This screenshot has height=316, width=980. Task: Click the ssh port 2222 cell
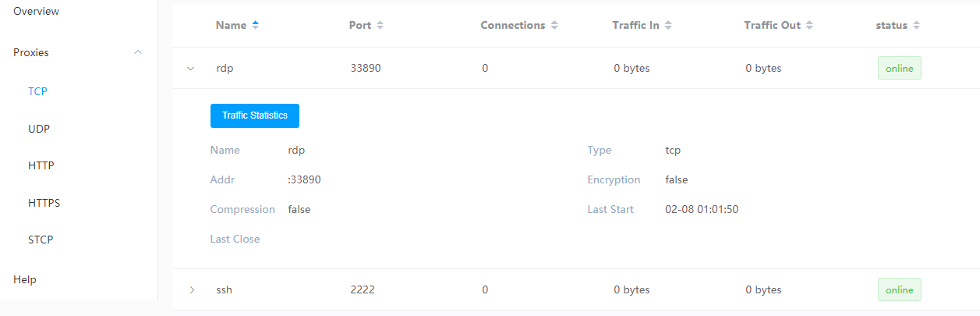[x=363, y=290]
